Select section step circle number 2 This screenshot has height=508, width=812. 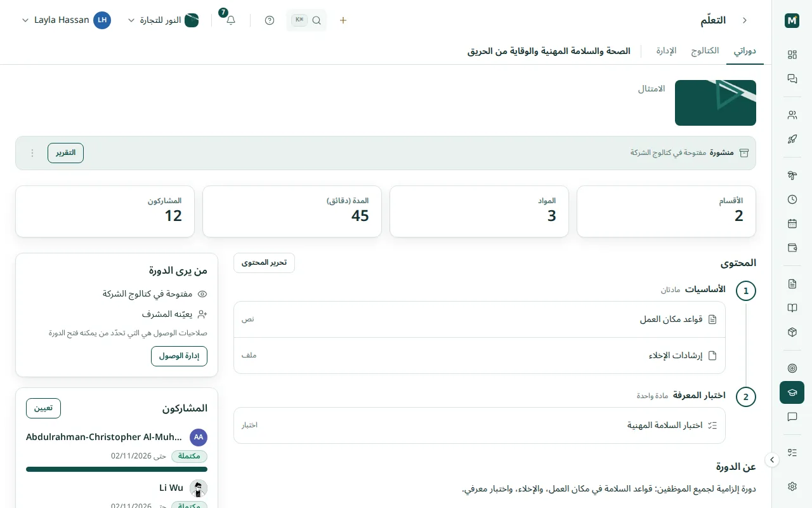pos(746,398)
